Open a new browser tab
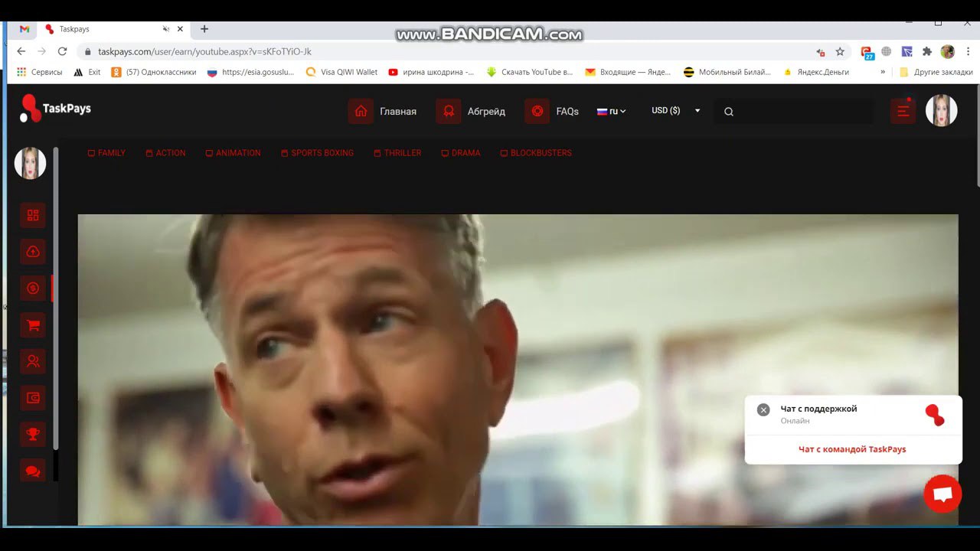Image resolution: width=980 pixels, height=551 pixels. pyautogui.click(x=204, y=29)
